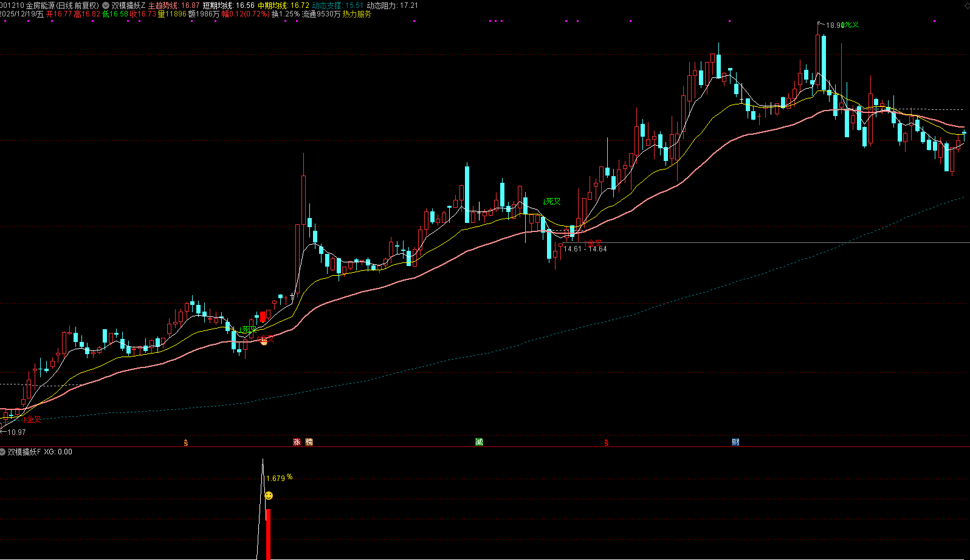Click the $ marker between 减 and 财
Viewport: 970px width, 560px height.
click(x=607, y=443)
